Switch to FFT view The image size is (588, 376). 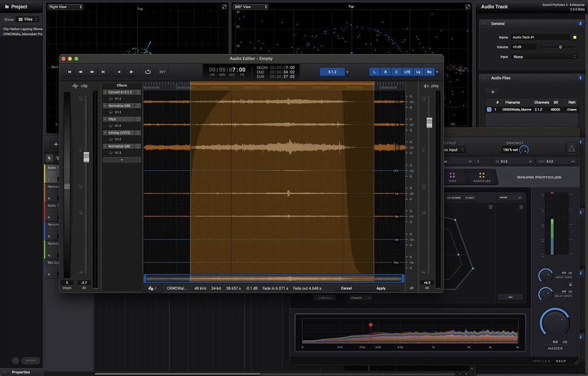click(x=163, y=72)
